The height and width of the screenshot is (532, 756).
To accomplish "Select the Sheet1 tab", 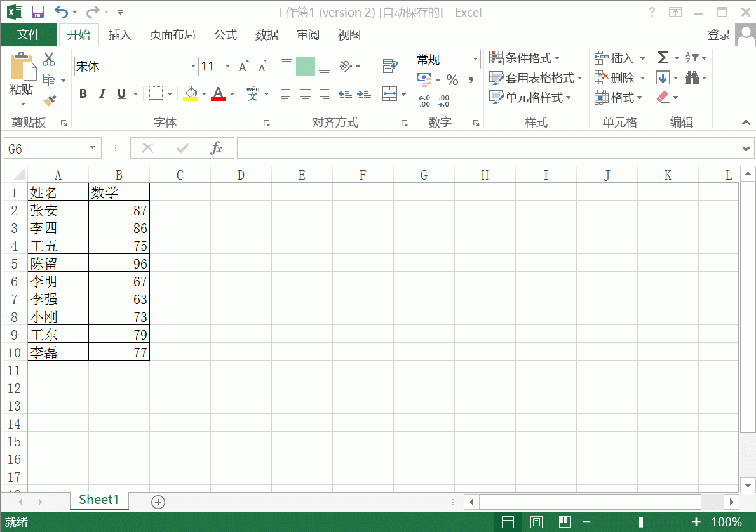I will tap(99, 501).
